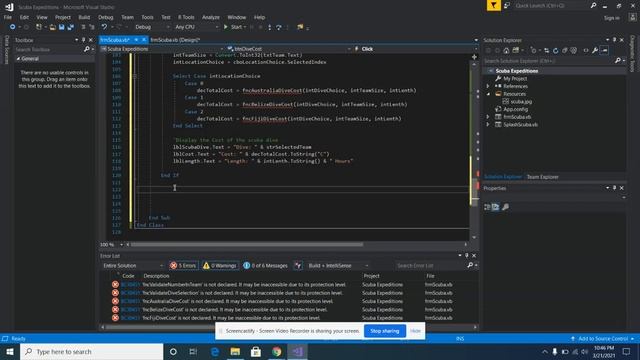Image resolution: width=640 pixels, height=360 pixels.
Task: Open the Analyze menu
Action: [211, 17]
